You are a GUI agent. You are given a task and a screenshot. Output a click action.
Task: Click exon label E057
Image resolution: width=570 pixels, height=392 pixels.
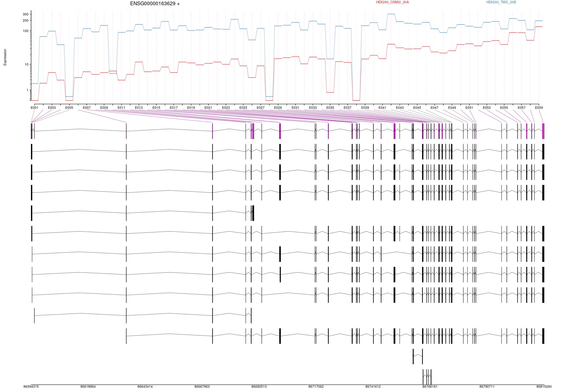click(x=522, y=108)
